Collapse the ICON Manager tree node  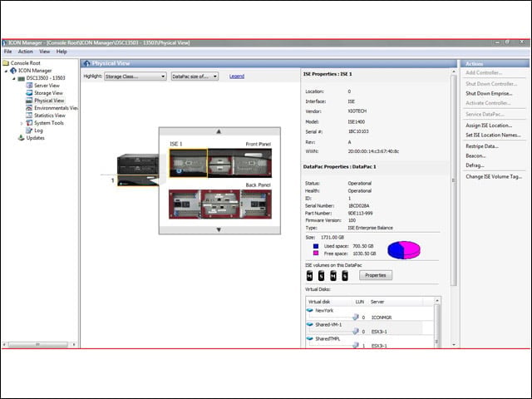(6, 71)
